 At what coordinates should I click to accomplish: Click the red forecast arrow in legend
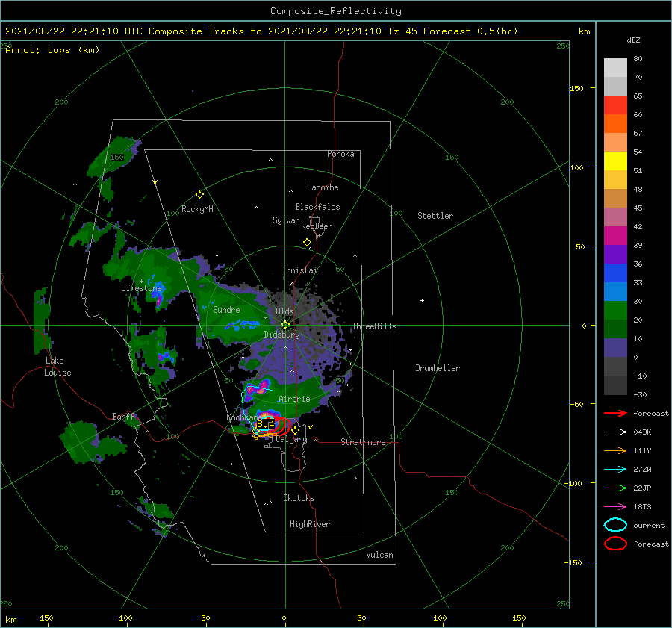pyautogui.click(x=615, y=413)
